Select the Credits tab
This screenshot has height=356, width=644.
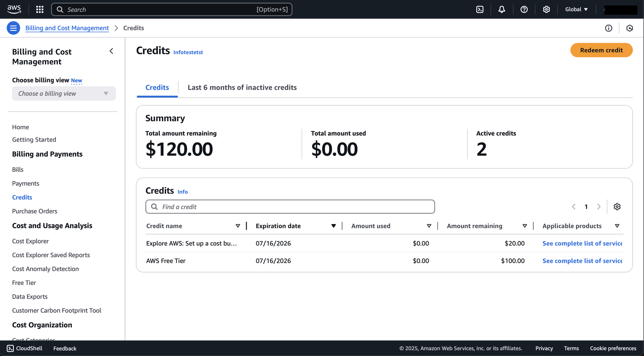click(x=157, y=87)
